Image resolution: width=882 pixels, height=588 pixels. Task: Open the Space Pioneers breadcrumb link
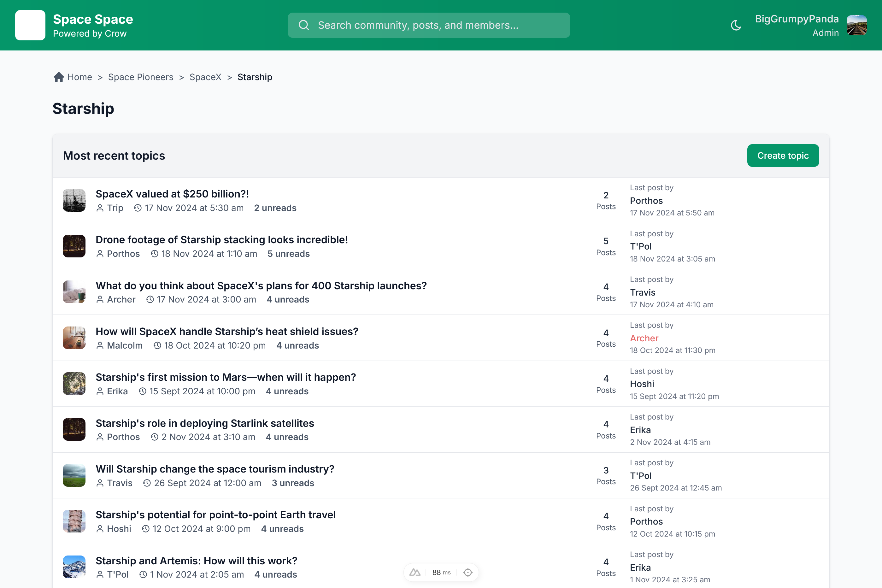tap(141, 77)
